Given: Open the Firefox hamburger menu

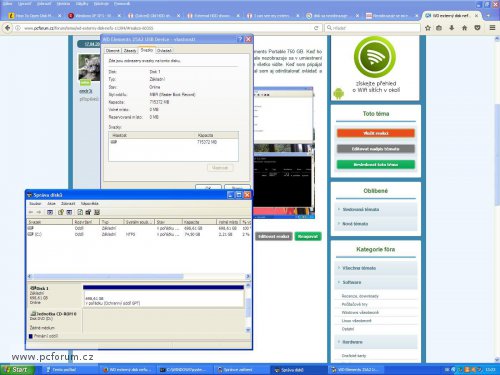Looking at the screenshot, I should click(492, 28).
